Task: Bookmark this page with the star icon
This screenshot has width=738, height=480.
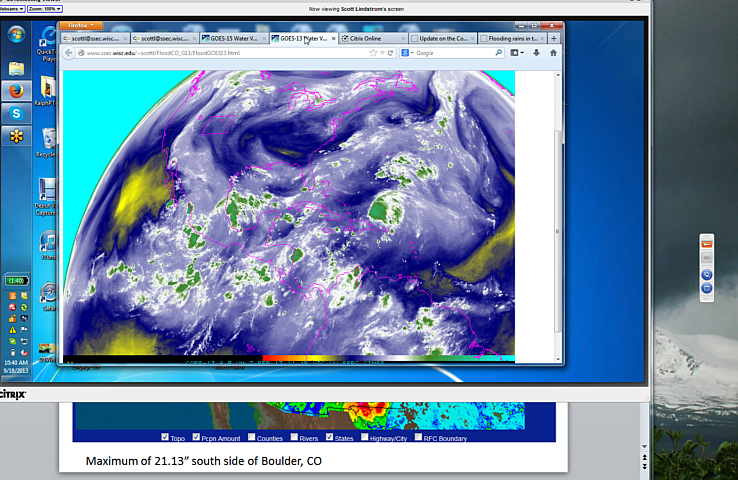Action: [x=372, y=52]
